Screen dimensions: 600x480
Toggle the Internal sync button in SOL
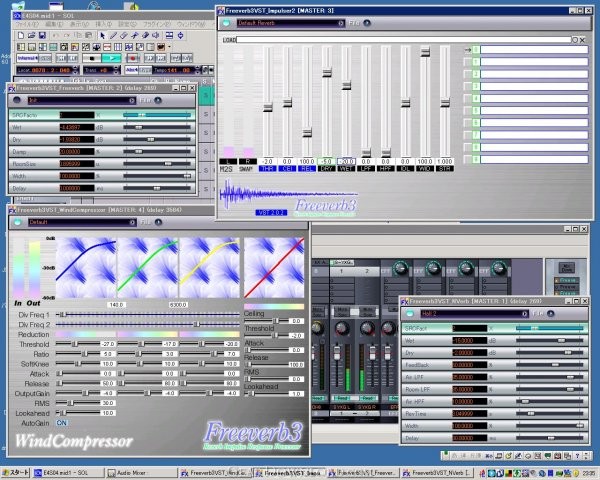(x=27, y=58)
